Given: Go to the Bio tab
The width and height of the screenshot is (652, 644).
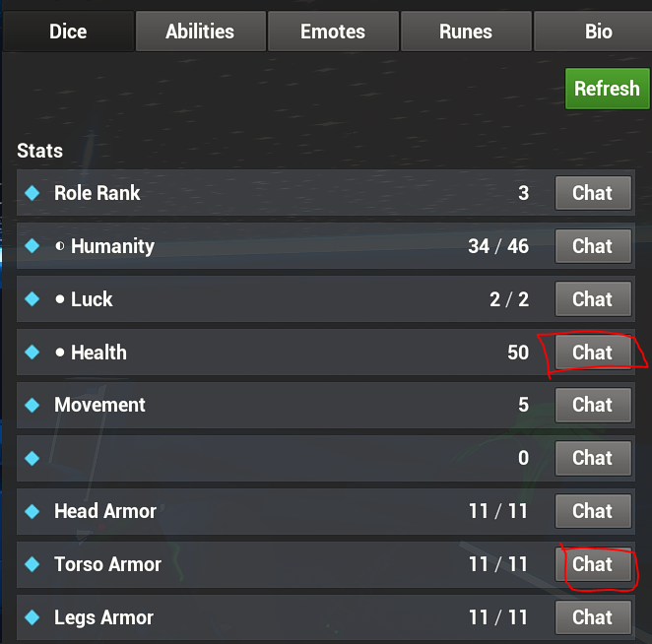Looking at the screenshot, I should (x=598, y=32).
